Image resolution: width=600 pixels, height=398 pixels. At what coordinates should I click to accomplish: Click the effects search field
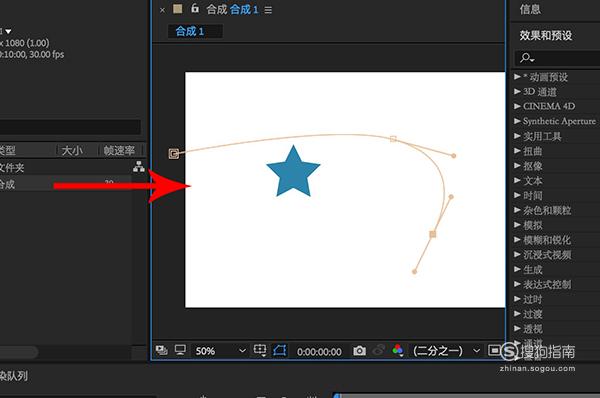557,58
